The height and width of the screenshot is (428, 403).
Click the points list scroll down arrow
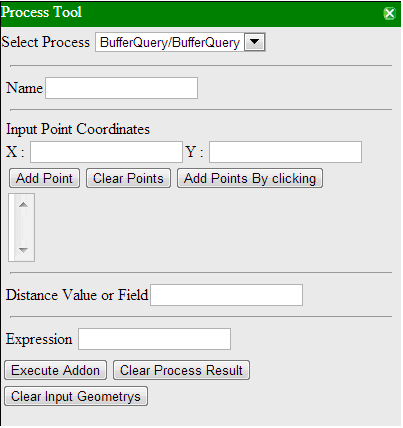tap(23, 249)
